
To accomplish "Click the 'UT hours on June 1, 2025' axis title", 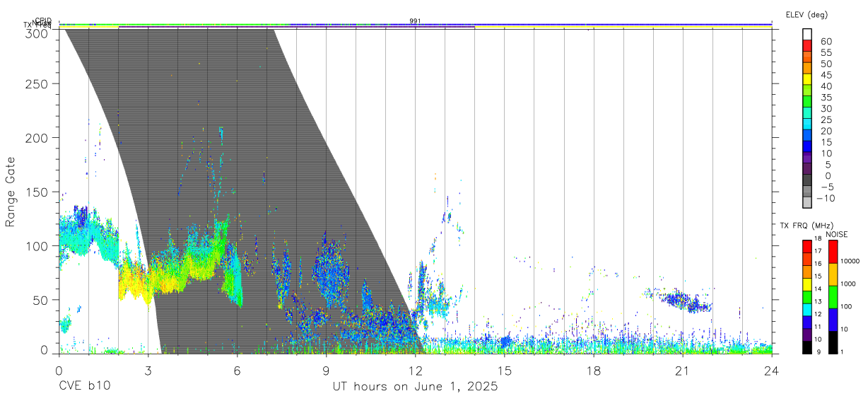I will [x=416, y=387].
